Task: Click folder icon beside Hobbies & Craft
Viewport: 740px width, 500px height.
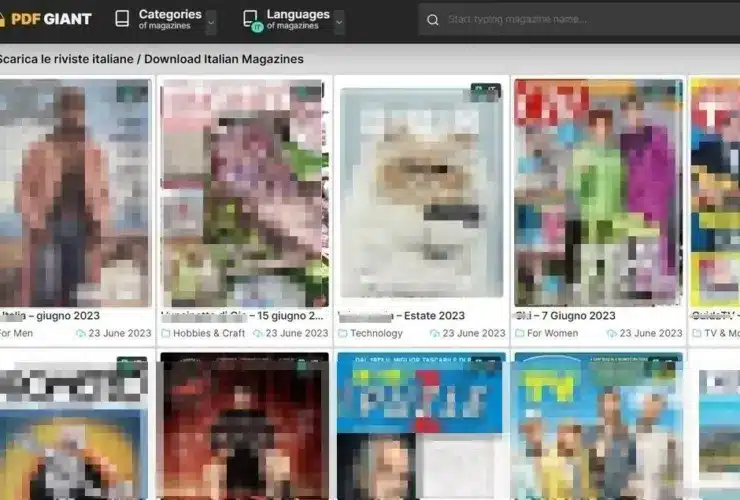Action: point(166,334)
